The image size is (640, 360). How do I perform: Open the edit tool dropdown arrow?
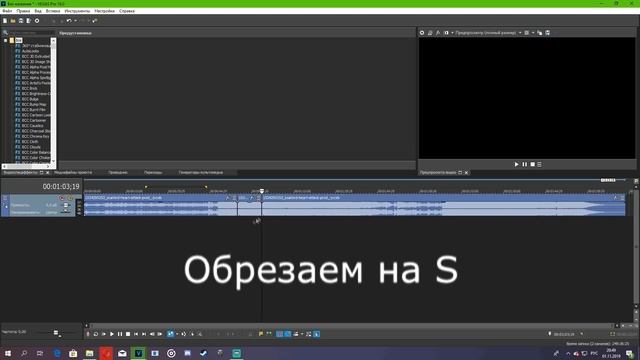point(177,334)
